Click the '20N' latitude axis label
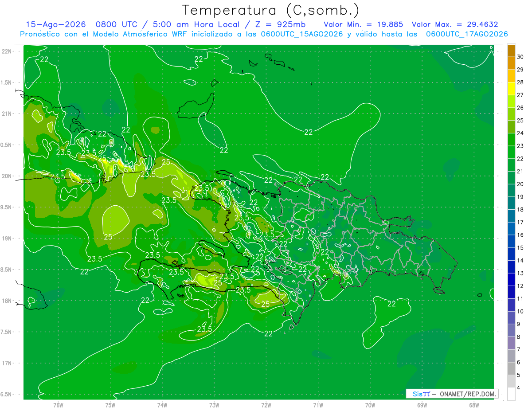532x411 pixels. pyautogui.click(x=7, y=176)
